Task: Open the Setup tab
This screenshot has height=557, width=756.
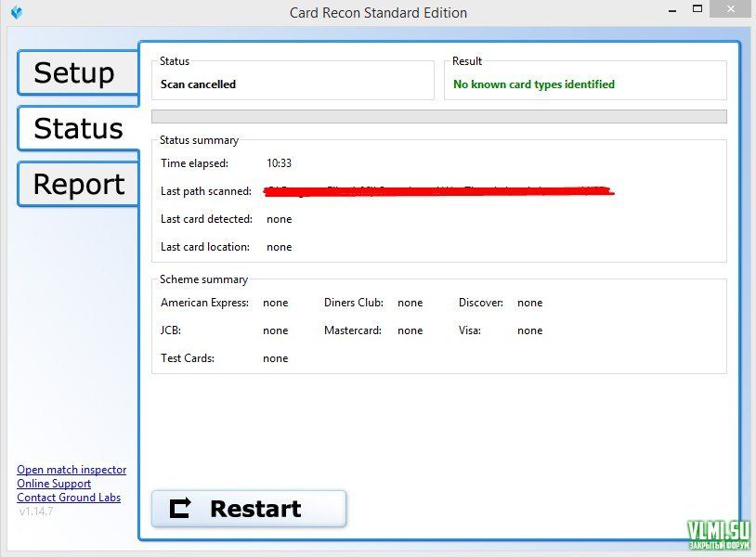Action: 74,73
